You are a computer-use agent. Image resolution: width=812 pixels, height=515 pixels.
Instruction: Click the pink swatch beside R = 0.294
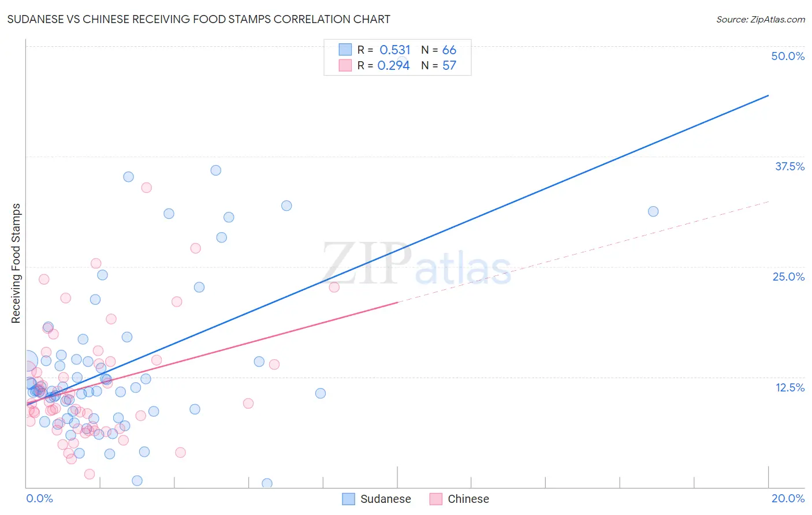pyautogui.click(x=345, y=65)
